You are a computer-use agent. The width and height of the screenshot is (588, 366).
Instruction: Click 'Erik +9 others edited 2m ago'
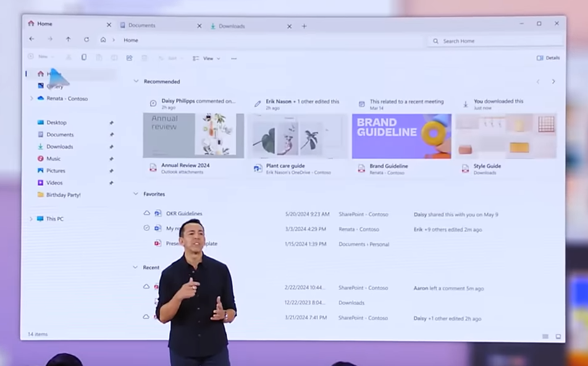[448, 229]
